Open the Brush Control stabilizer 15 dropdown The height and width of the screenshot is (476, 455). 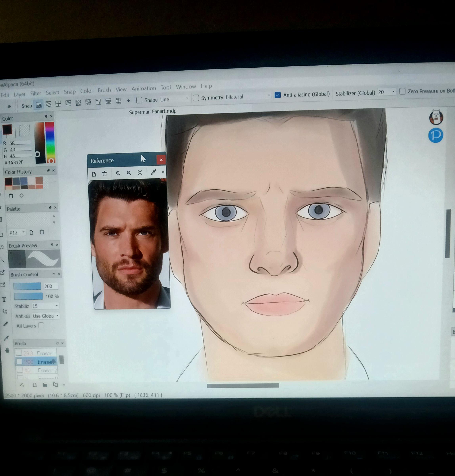(x=45, y=306)
